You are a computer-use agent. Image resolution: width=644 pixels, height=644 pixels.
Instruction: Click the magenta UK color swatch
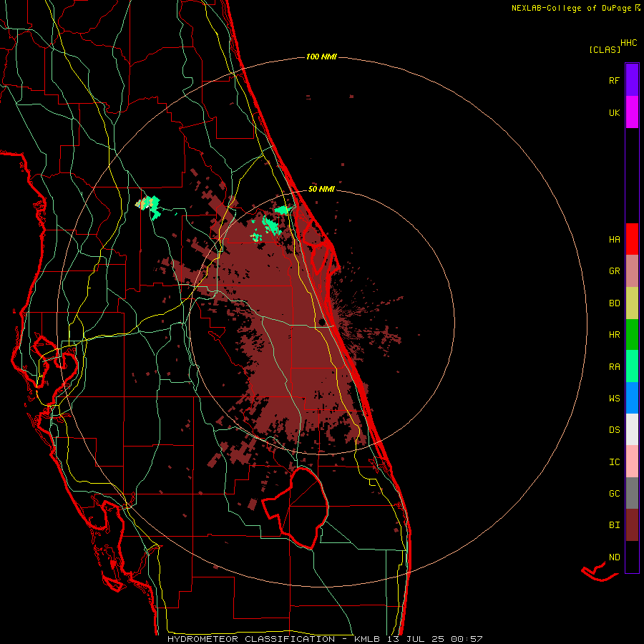[632, 112]
